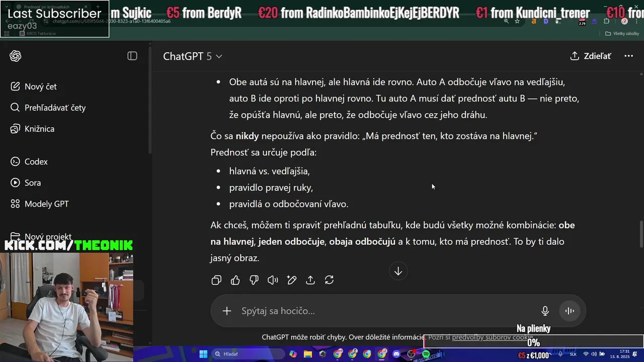Click the browser zoom magnifier icon
Image resolution: width=644 pixels, height=362 pixels.
coord(506,21)
